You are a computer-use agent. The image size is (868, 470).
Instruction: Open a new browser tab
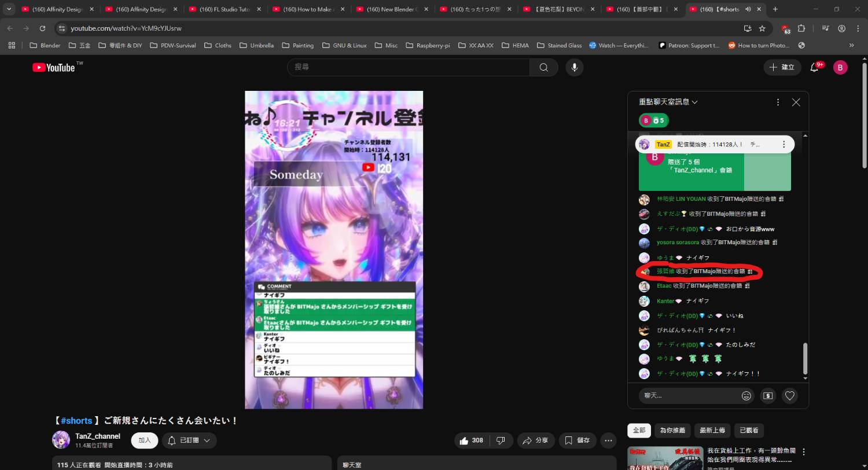click(775, 9)
